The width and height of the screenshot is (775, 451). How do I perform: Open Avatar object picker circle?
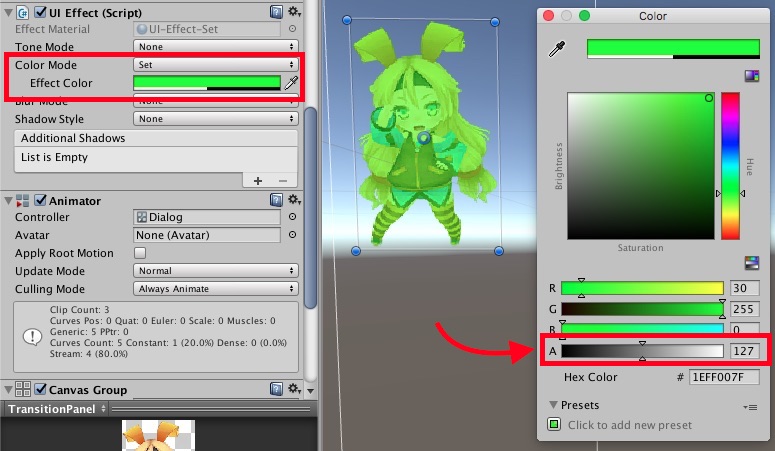point(293,234)
